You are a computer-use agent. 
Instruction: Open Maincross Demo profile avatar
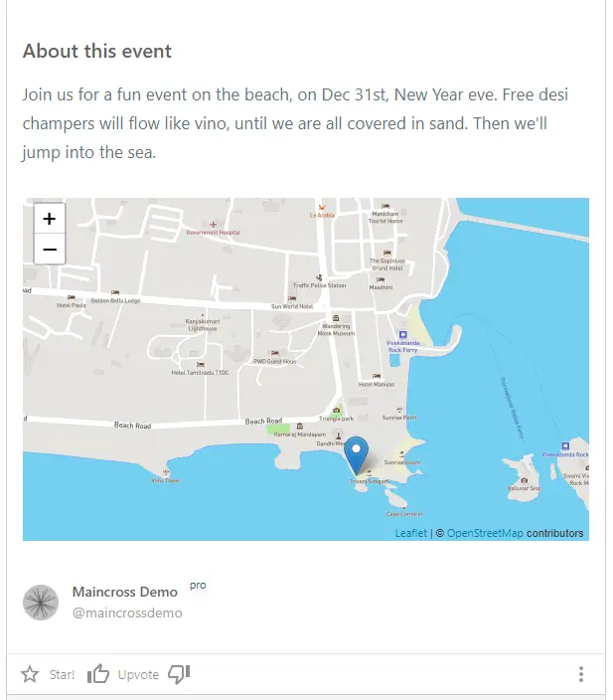[x=41, y=603]
